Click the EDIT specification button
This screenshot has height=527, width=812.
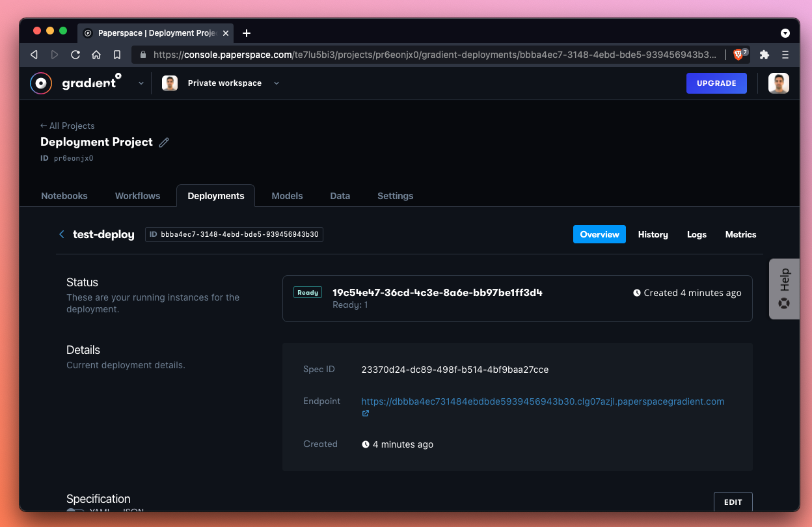pos(733,502)
